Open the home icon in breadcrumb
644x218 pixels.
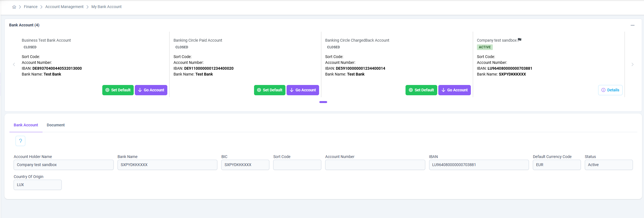14,7
